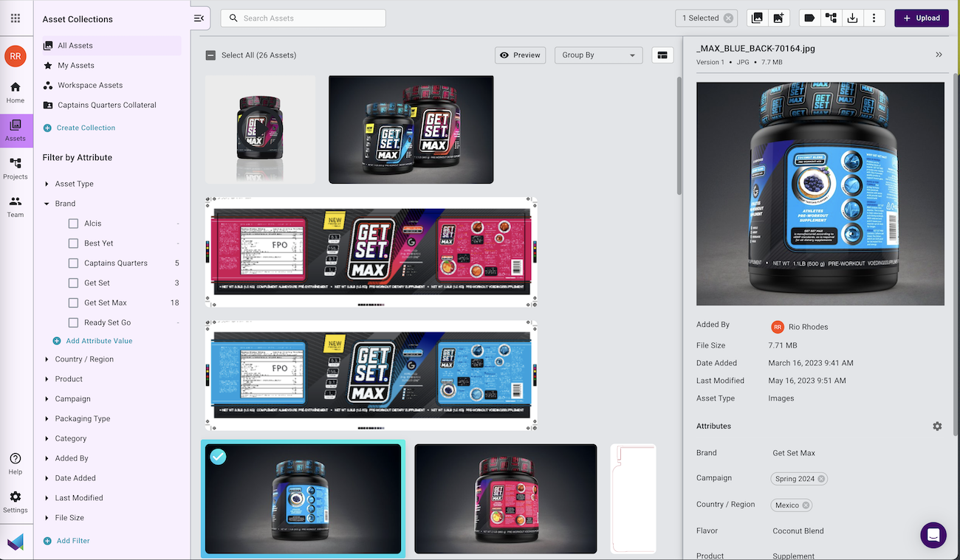This screenshot has height=560, width=960.
Task: Clear the 1 Selected chip
Action: (x=728, y=18)
